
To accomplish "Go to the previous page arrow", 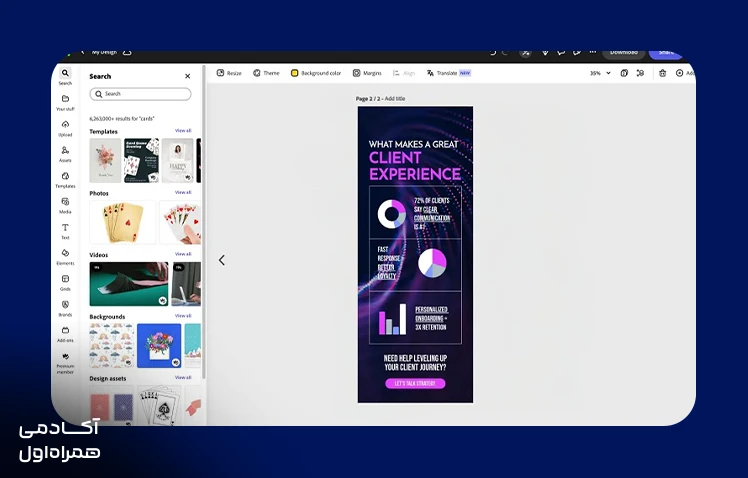I will tap(222, 260).
